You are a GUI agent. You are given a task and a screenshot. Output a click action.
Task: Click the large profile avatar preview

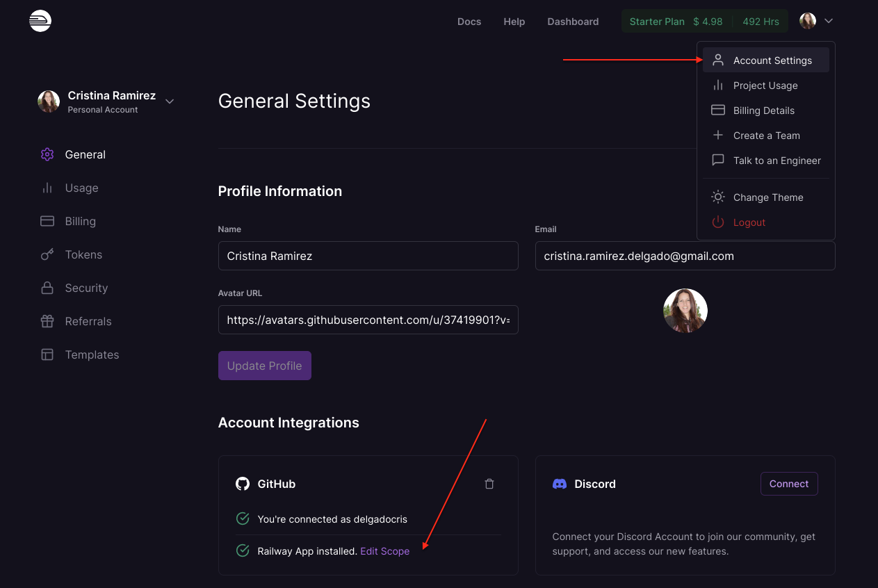pos(685,311)
